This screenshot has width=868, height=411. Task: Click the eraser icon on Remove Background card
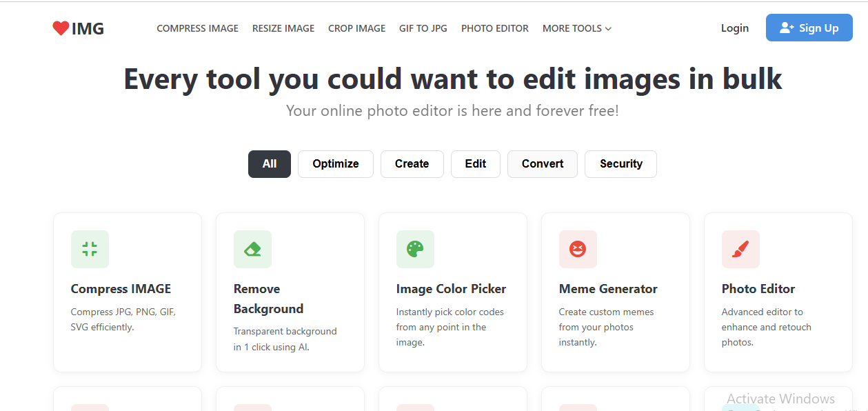pos(252,249)
